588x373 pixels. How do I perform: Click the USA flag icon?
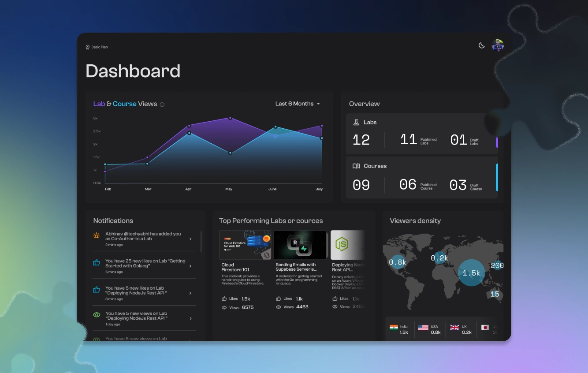point(423,328)
